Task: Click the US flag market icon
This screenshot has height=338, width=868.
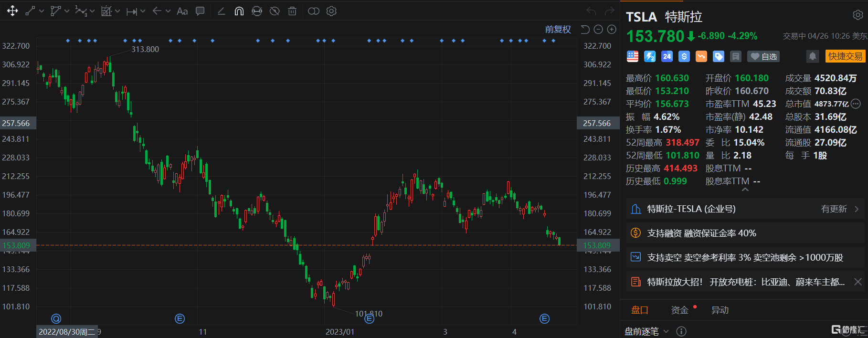Action: [x=633, y=56]
